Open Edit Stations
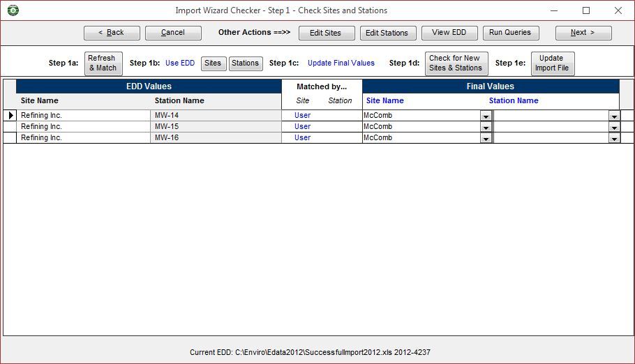The width and height of the screenshot is (635, 364). [388, 33]
